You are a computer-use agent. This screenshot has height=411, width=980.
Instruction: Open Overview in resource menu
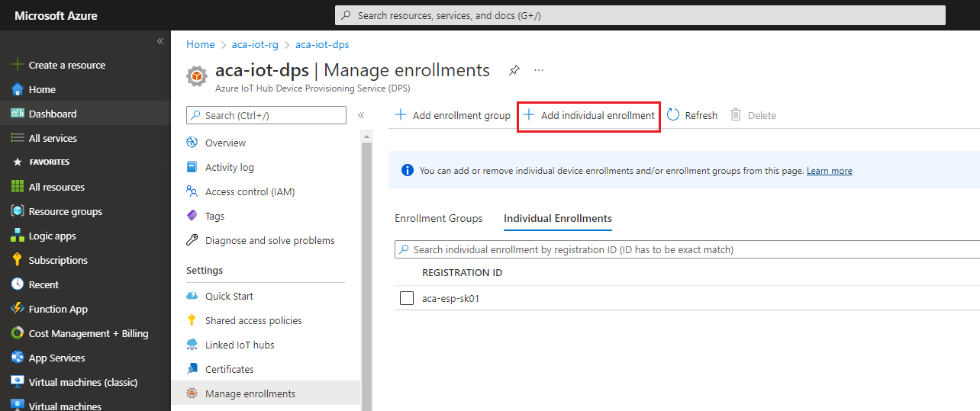coord(225,143)
